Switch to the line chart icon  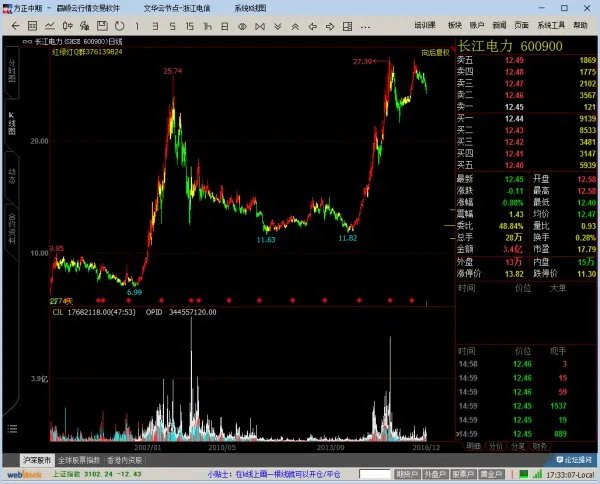tap(50, 26)
